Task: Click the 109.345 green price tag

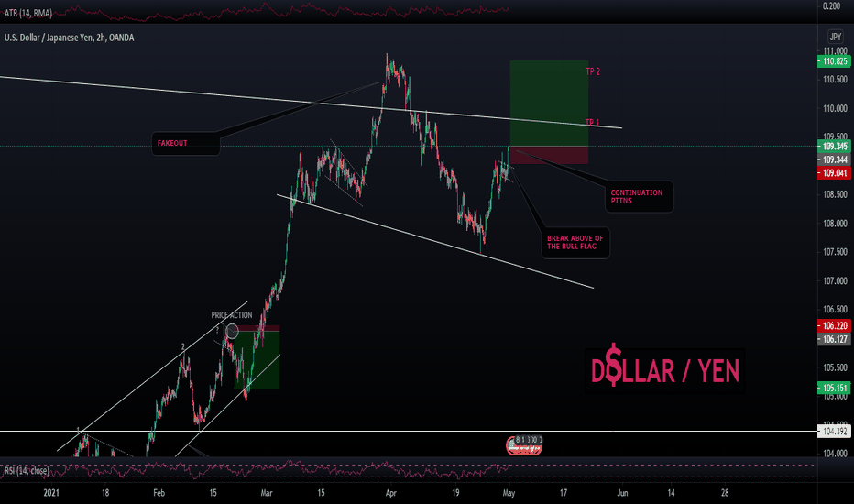Action: [834, 146]
